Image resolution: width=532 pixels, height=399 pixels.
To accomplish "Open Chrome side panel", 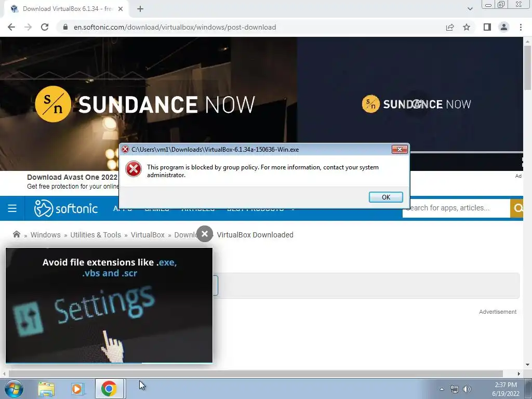I will pyautogui.click(x=487, y=27).
